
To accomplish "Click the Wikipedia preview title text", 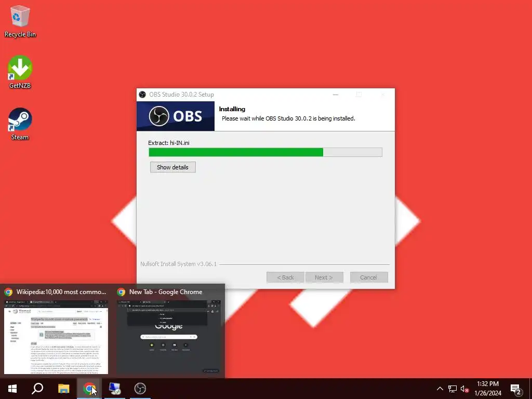I will pos(61,292).
